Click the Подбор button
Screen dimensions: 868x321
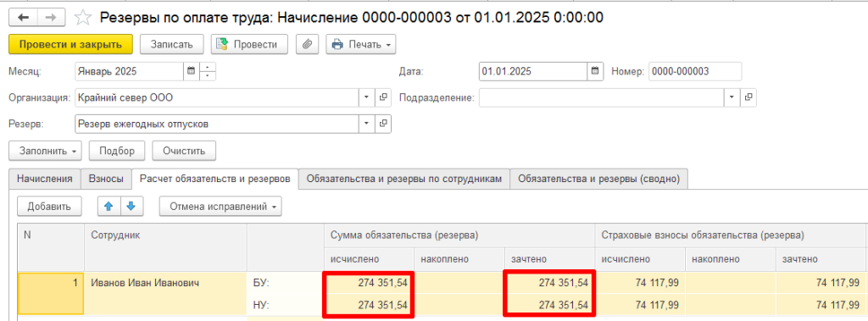(x=117, y=151)
